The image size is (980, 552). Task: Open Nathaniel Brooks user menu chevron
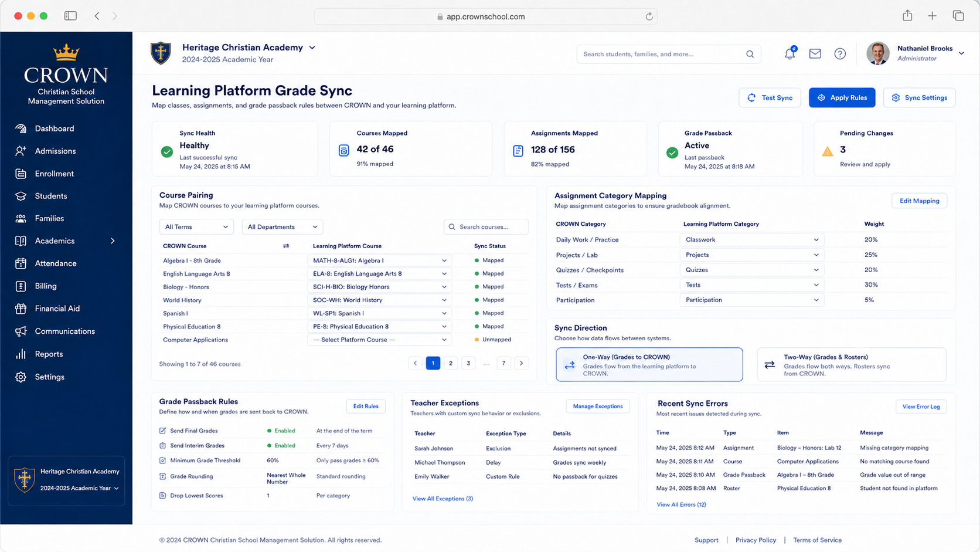point(961,53)
